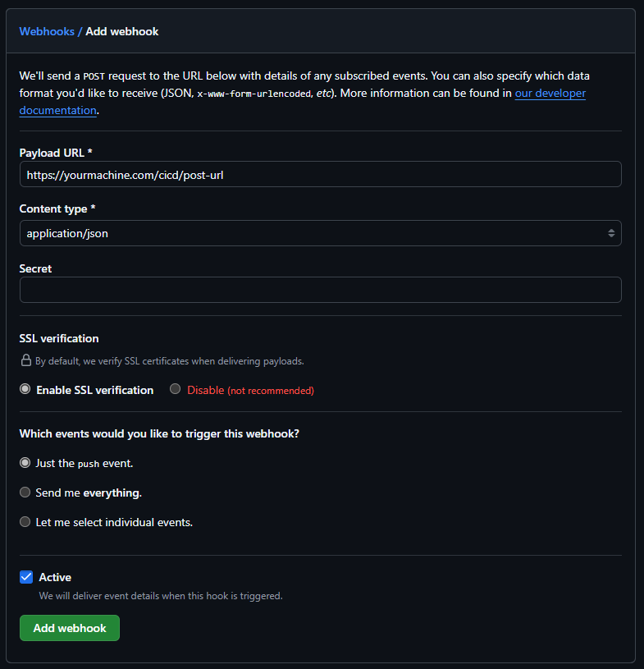Click the red 'Disable (not recommended)' label
Image resolution: width=644 pixels, height=669 pixels.
[x=250, y=390]
